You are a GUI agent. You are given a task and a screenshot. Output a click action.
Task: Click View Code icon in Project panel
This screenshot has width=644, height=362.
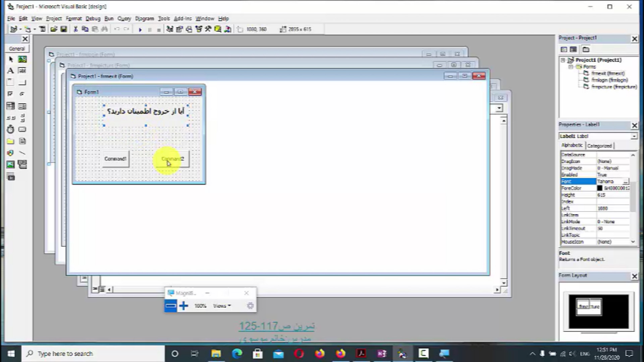(x=564, y=50)
